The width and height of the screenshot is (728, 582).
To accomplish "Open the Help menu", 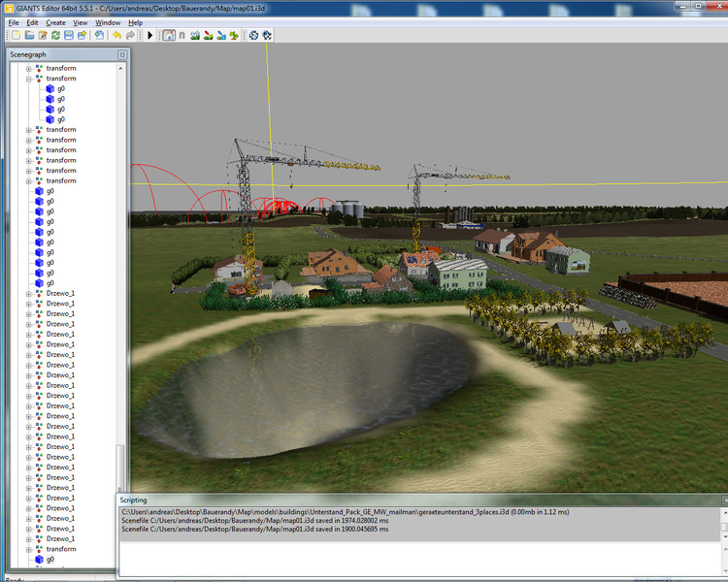I will [x=136, y=22].
